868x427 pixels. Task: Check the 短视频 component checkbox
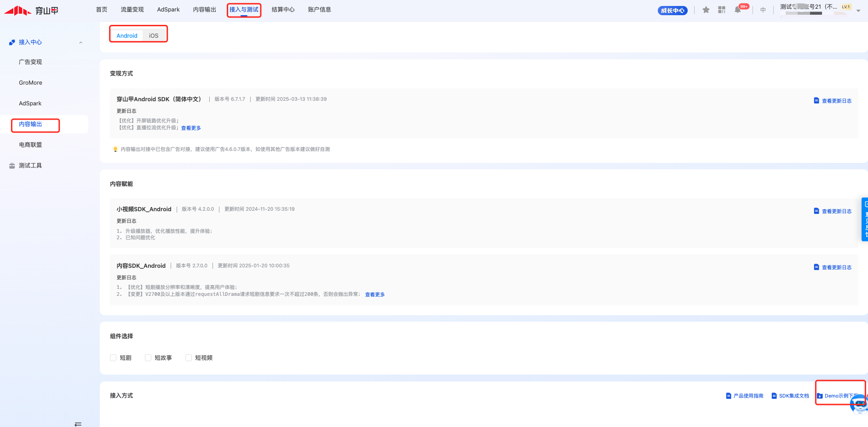[189, 358]
